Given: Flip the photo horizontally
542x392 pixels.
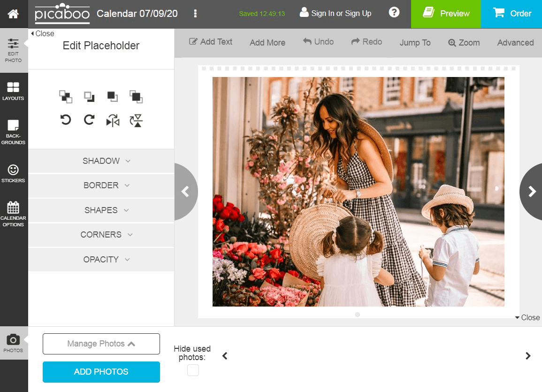Looking at the screenshot, I should (x=113, y=120).
